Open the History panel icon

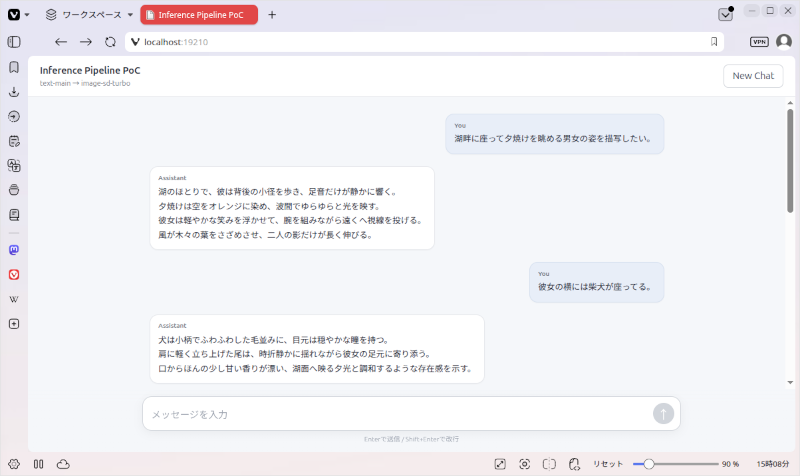[14, 116]
